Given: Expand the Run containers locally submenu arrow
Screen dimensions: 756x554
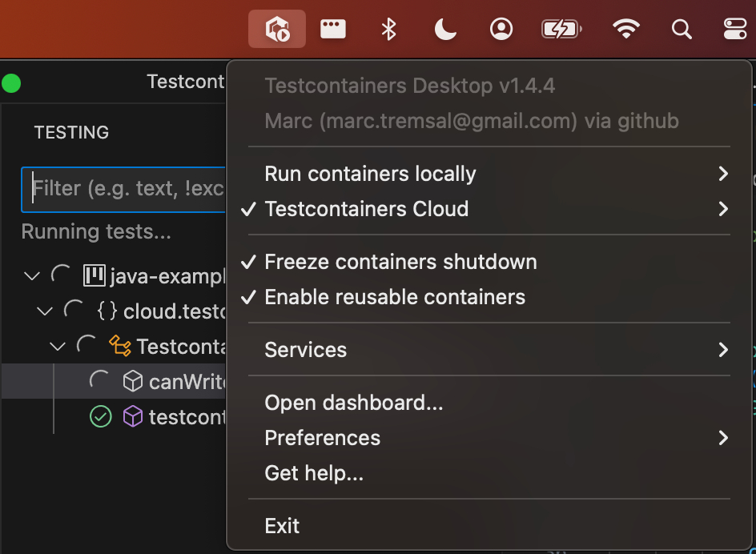Looking at the screenshot, I should tap(722, 174).
